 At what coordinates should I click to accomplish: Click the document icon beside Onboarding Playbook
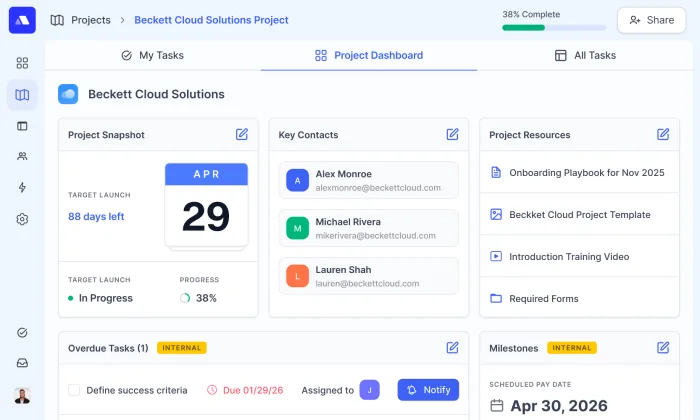coord(496,172)
